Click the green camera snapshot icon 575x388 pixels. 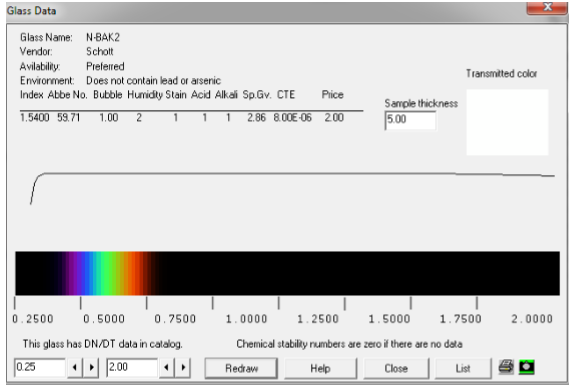coord(527,367)
